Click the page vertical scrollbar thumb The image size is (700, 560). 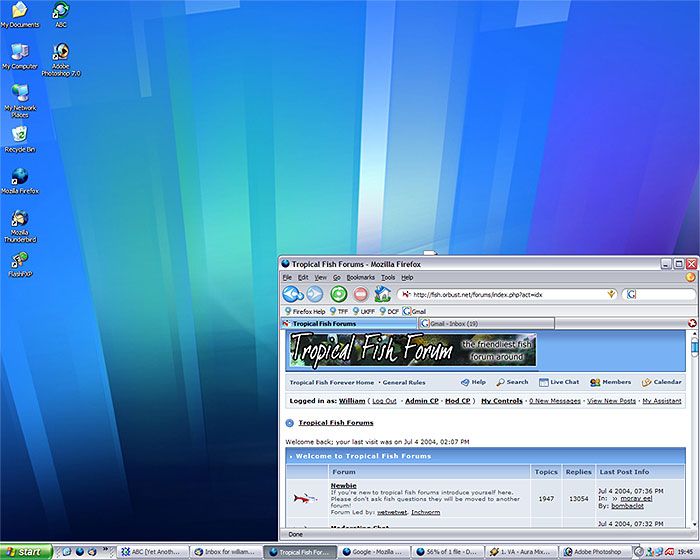coord(694,347)
